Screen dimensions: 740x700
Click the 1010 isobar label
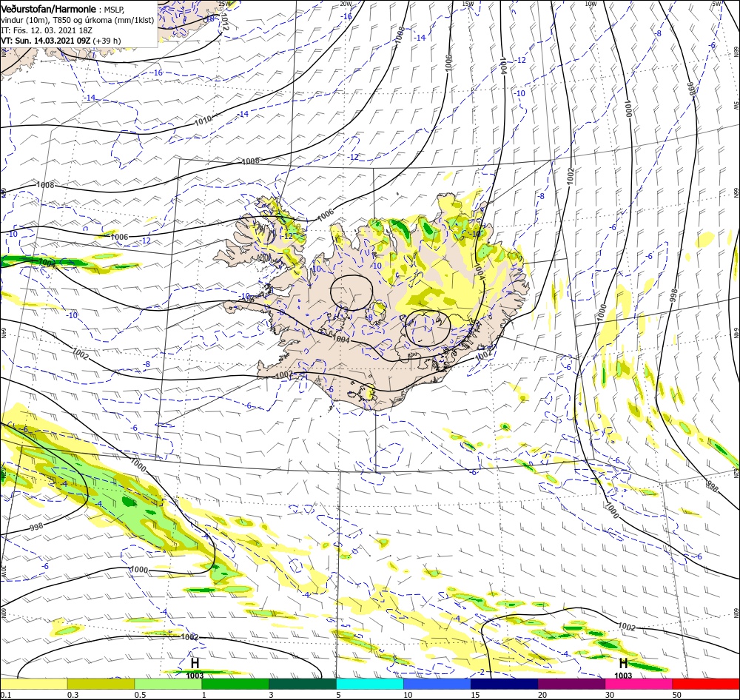click(203, 121)
